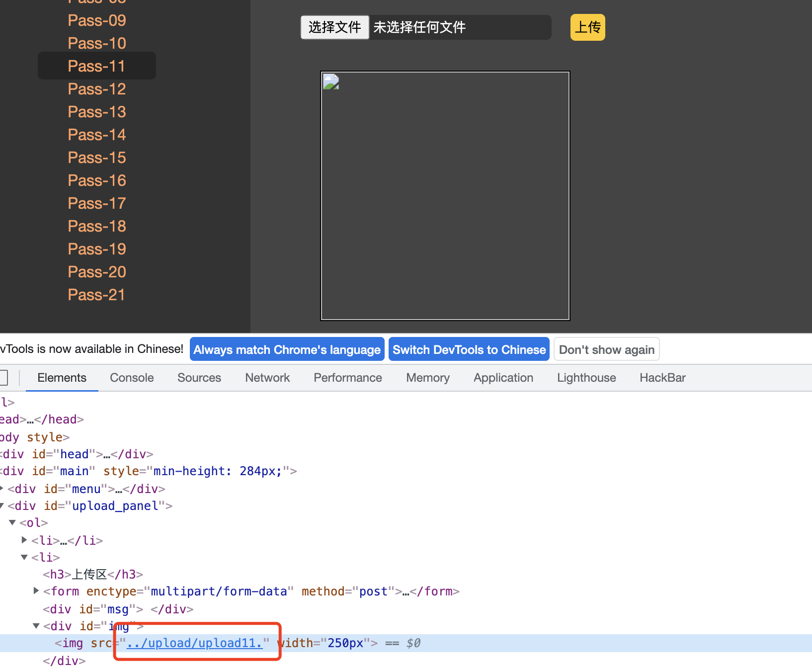
Task: Navigate to Pass-14
Action: pos(97,135)
